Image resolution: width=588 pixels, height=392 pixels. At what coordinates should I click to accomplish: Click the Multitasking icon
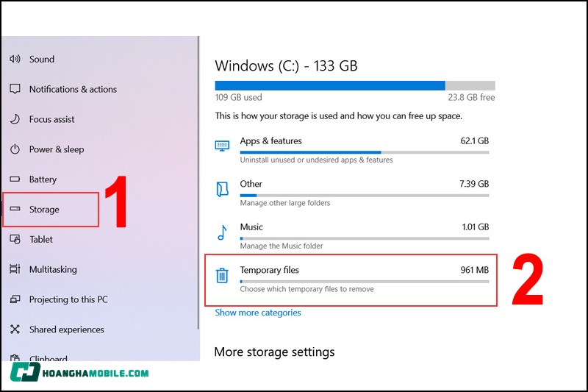click(x=15, y=270)
